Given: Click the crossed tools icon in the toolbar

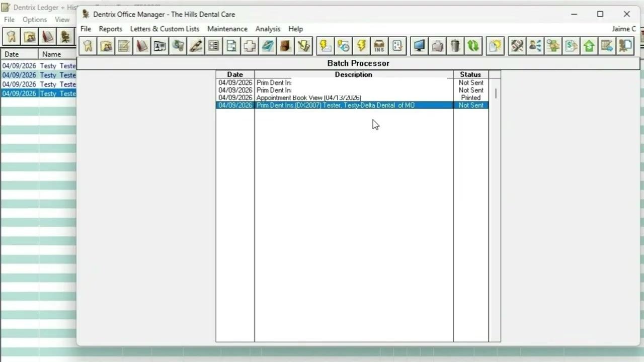Looking at the screenshot, I should coord(517,46).
